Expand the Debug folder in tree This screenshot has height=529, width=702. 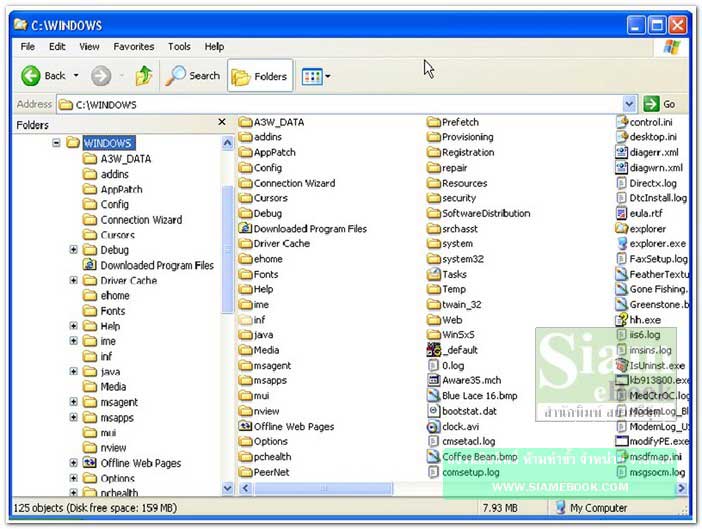tap(73, 250)
